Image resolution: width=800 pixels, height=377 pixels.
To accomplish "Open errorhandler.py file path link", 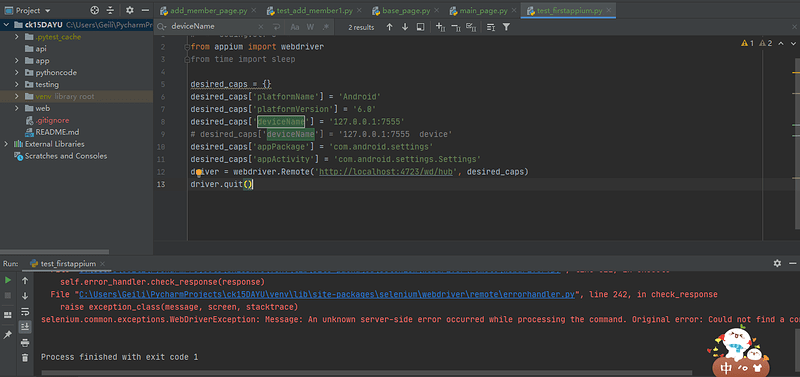I will (x=327, y=294).
